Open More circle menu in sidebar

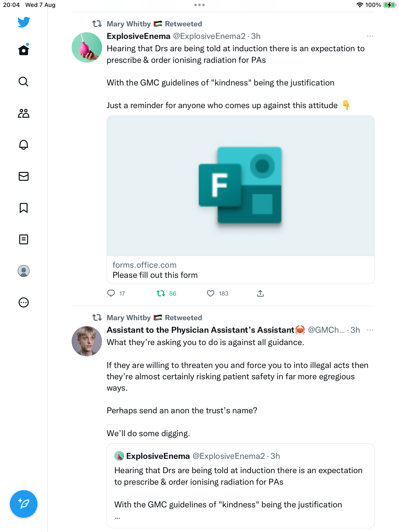click(24, 302)
